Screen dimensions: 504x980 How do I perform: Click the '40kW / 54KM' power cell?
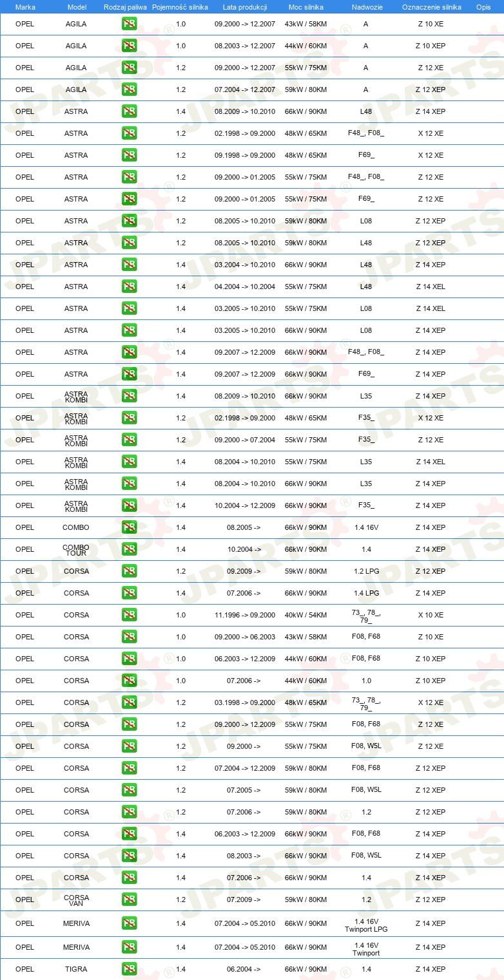pyautogui.click(x=306, y=615)
